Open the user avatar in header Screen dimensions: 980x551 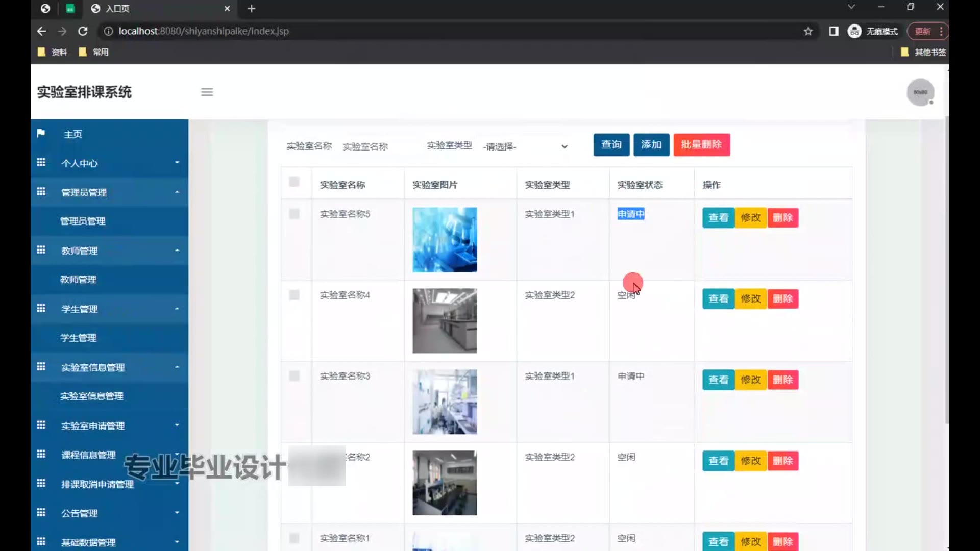(920, 92)
